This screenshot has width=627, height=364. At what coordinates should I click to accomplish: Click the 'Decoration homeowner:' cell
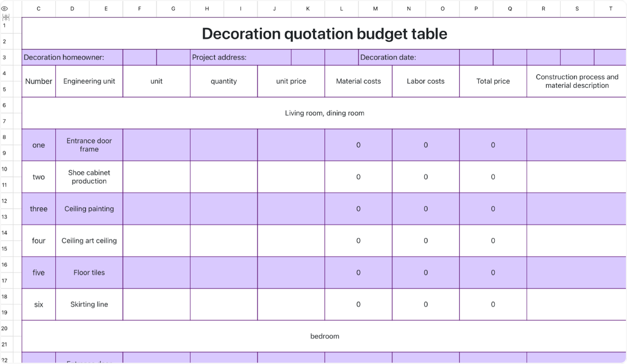(x=72, y=57)
